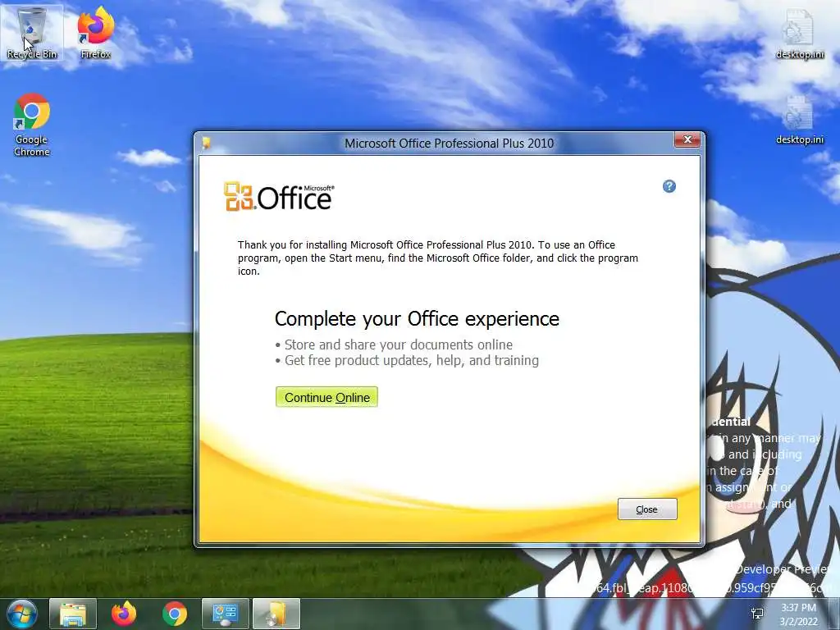The height and width of the screenshot is (630, 840).
Task: Select the top desktop.ini file icon
Action: (x=799, y=33)
